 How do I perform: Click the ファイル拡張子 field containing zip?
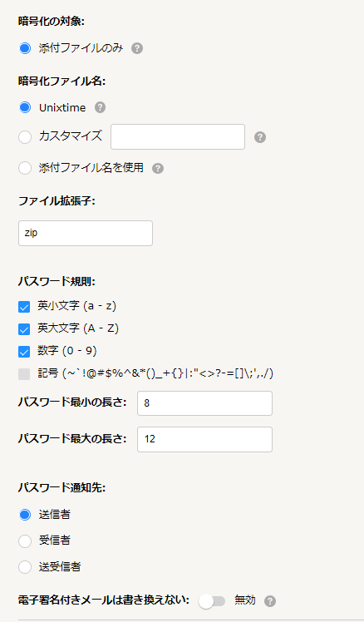tap(86, 233)
